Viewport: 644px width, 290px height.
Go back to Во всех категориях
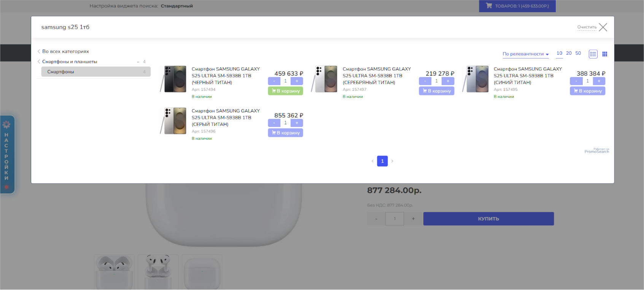tap(65, 51)
